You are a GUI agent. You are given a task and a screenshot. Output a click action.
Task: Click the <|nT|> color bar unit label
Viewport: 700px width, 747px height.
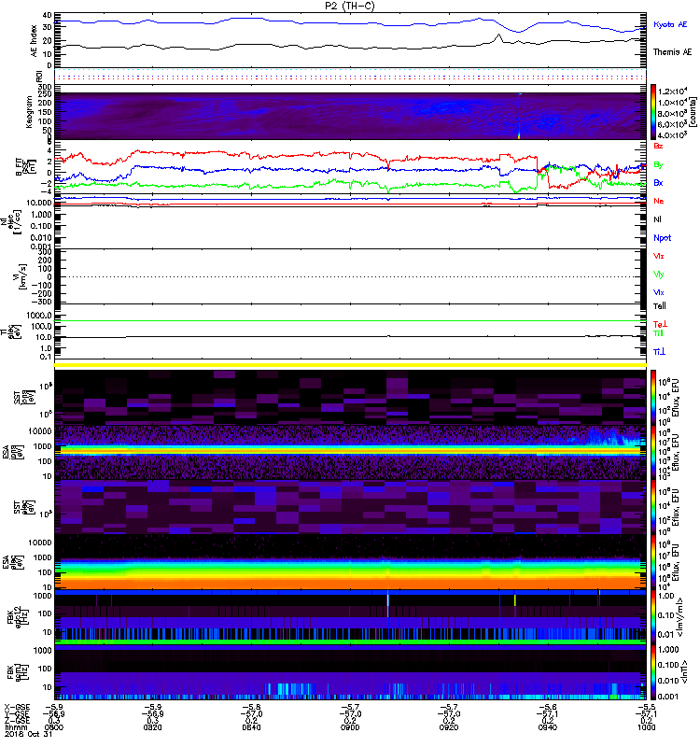[684, 671]
